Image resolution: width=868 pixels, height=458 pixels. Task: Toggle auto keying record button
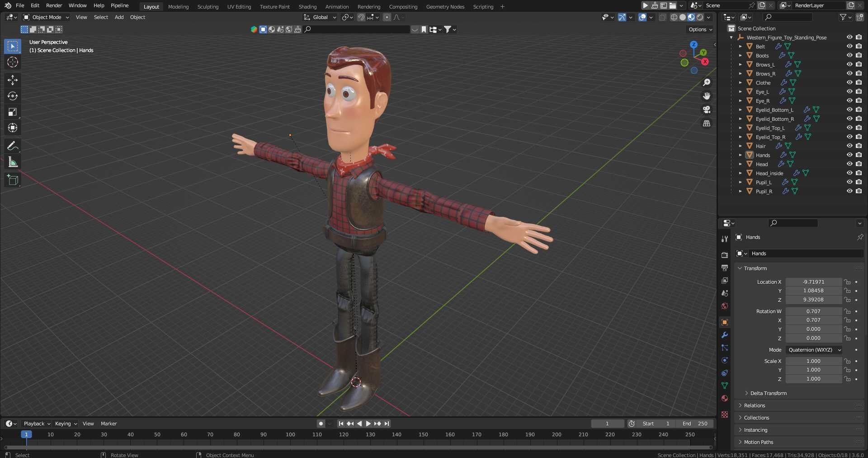tap(321, 424)
